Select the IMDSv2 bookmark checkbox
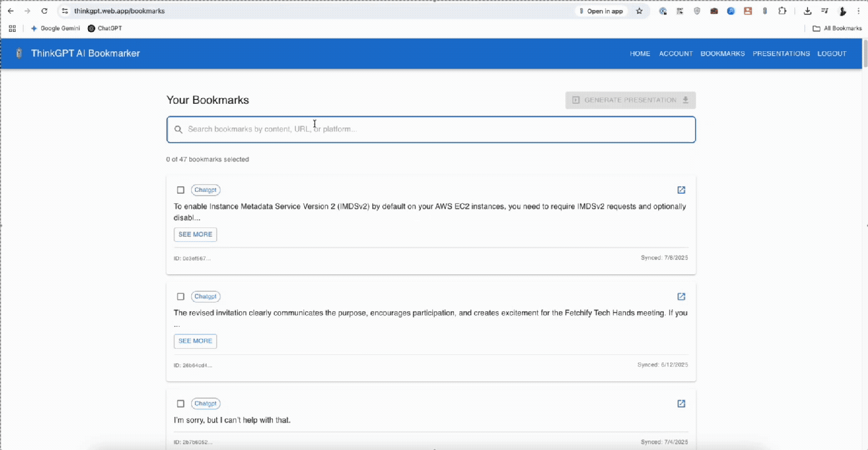 pyautogui.click(x=180, y=190)
